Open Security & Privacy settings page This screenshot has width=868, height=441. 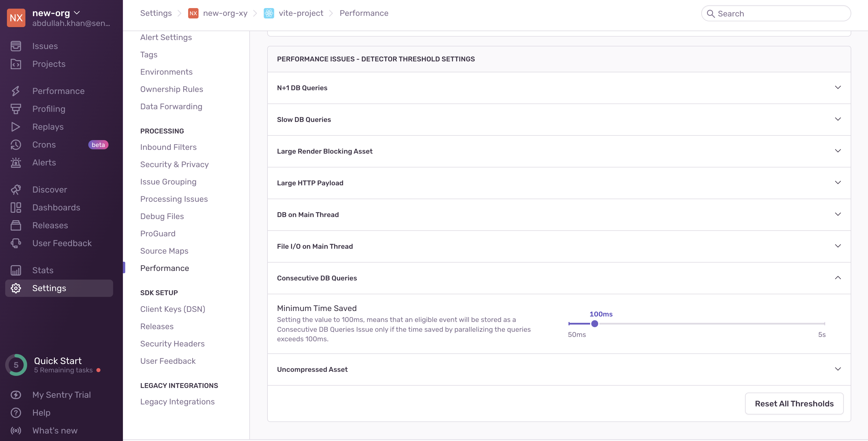174,164
